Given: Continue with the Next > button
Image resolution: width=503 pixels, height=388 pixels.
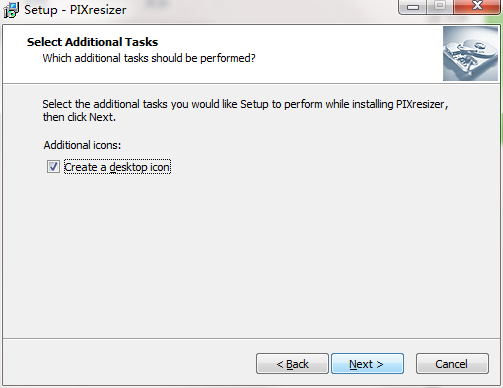Looking at the screenshot, I should pyautogui.click(x=367, y=364).
